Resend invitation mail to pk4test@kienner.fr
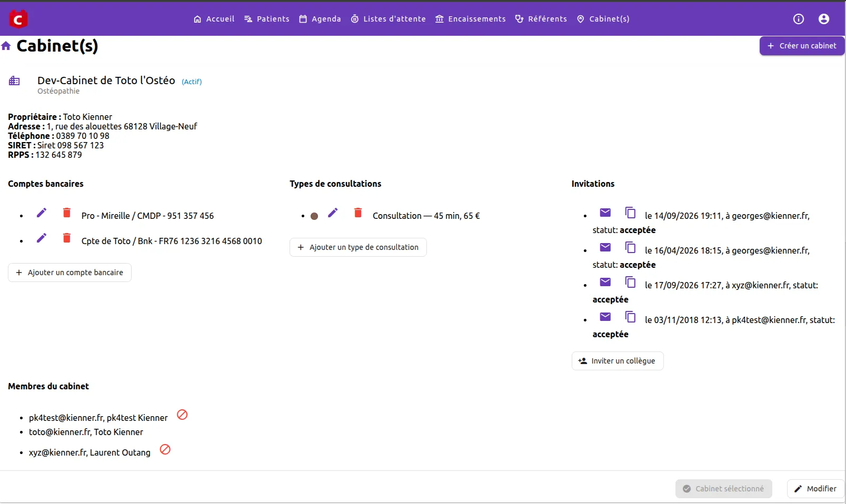Viewport: 846px width, 504px height. click(x=605, y=317)
